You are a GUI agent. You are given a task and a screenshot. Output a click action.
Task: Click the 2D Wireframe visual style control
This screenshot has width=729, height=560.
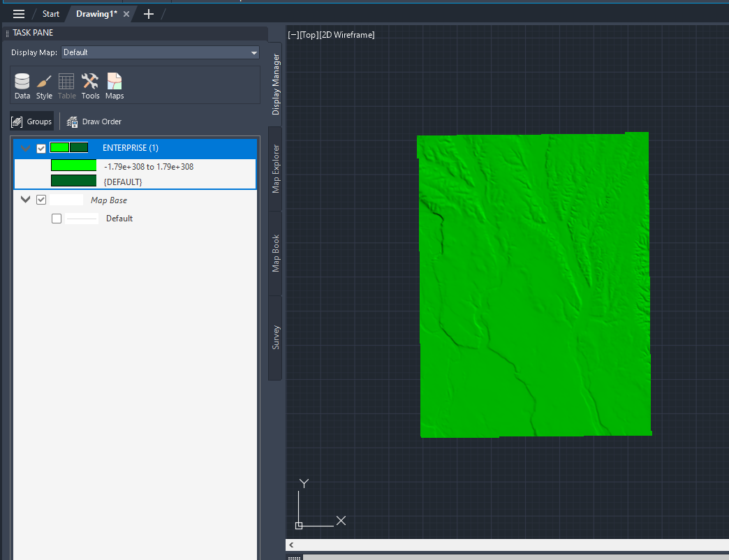click(348, 34)
